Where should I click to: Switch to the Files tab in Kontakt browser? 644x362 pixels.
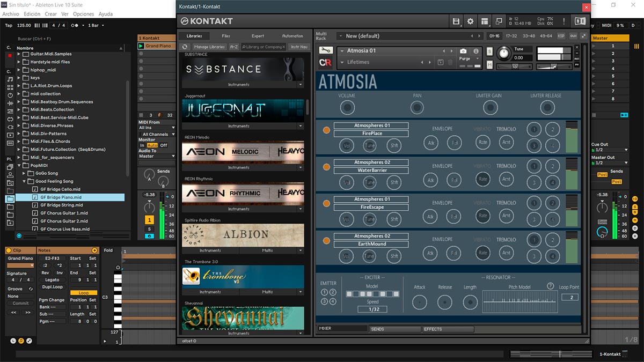coord(226,36)
